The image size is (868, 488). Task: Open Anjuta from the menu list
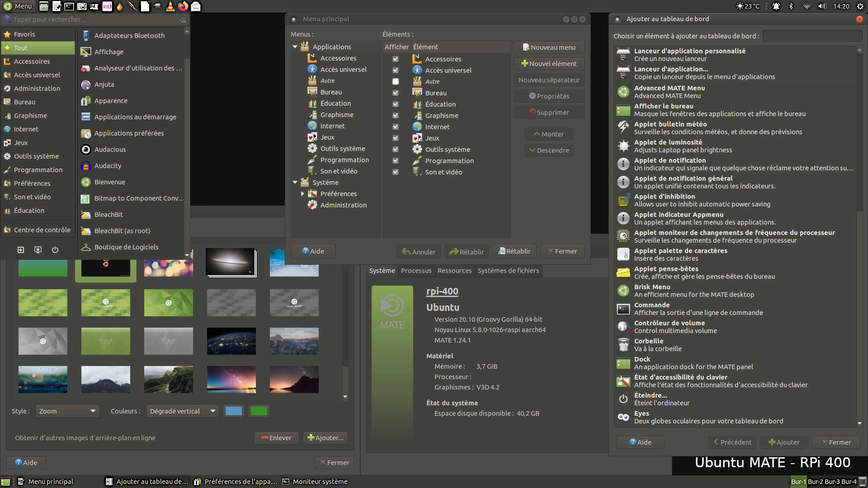coord(131,84)
